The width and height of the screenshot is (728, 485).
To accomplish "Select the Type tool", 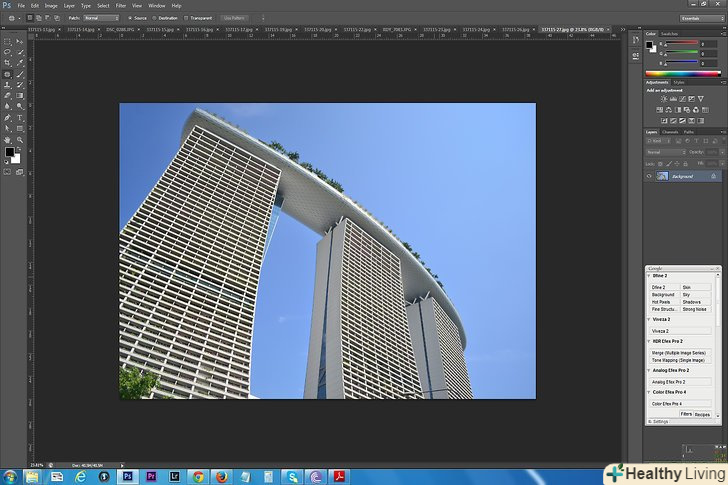I will [20, 118].
